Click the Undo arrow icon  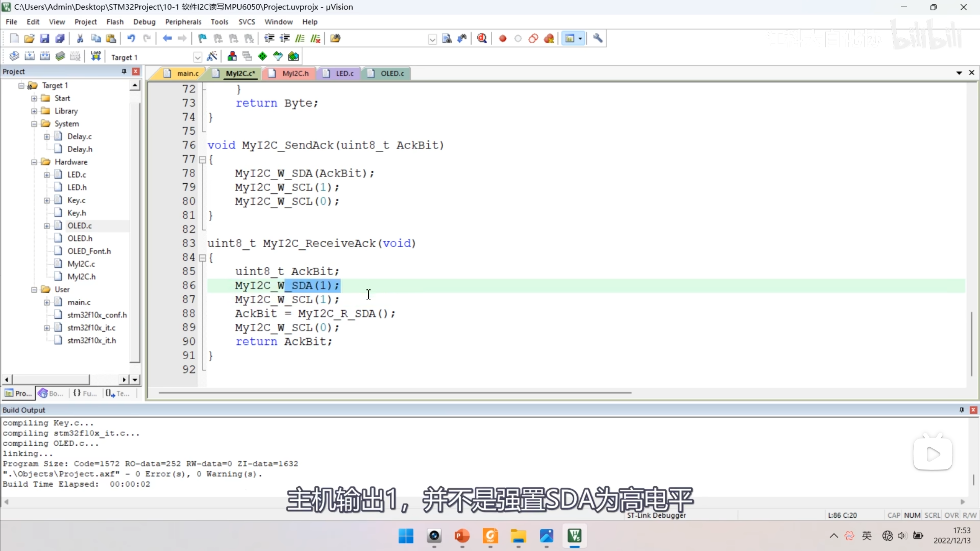point(131,38)
